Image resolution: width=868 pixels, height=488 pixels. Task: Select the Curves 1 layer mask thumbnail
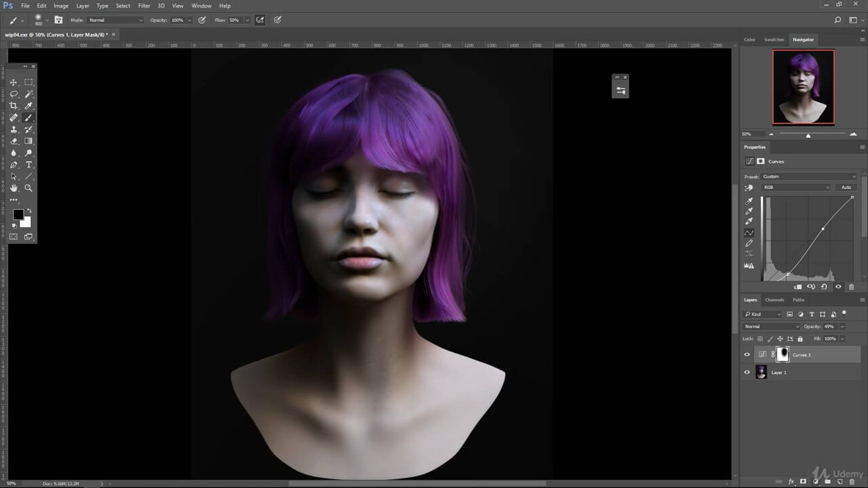(x=783, y=354)
